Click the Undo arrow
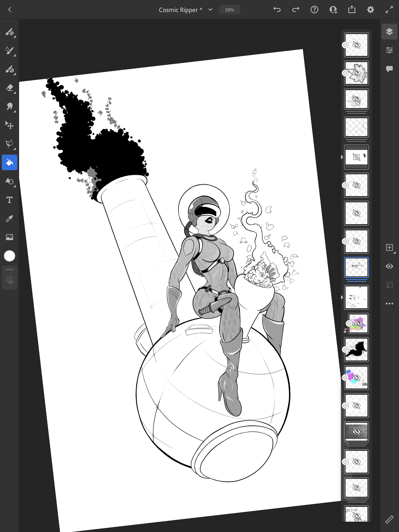This screenshot has height=532, width=399. pos(277,10)
